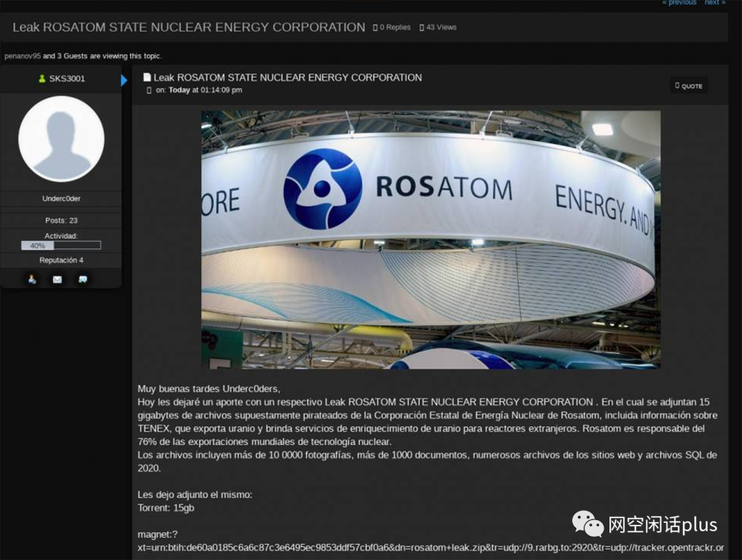The image size is (742, 560).
Task: Click the line starting 'Hoy les dejaré un aporte'
Action: (423, 402)
